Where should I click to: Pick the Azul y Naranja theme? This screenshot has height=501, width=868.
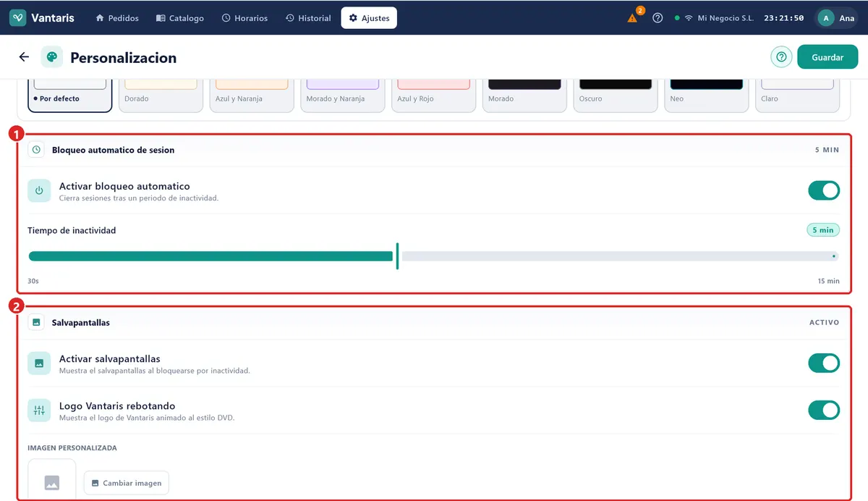pyautogui.click(x=252, y=94)
